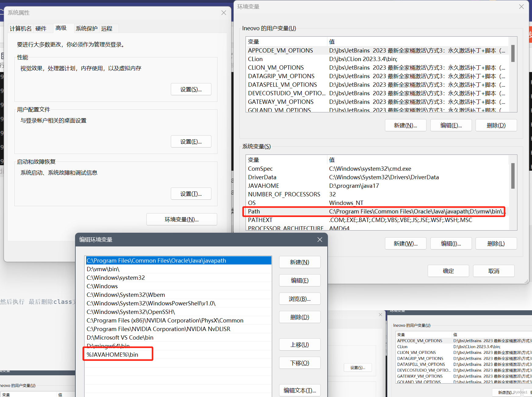Image resolution: width=532 pixels, height=397 pixels.
Task: Click system variables list scrollbar thumb
Action: pyautogui.click(x=513, y=176)
